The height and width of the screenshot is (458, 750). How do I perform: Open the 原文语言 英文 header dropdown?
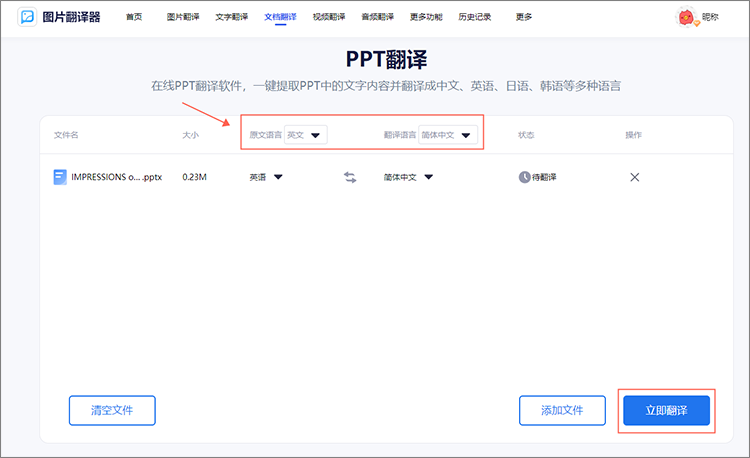tap(306, 135)
